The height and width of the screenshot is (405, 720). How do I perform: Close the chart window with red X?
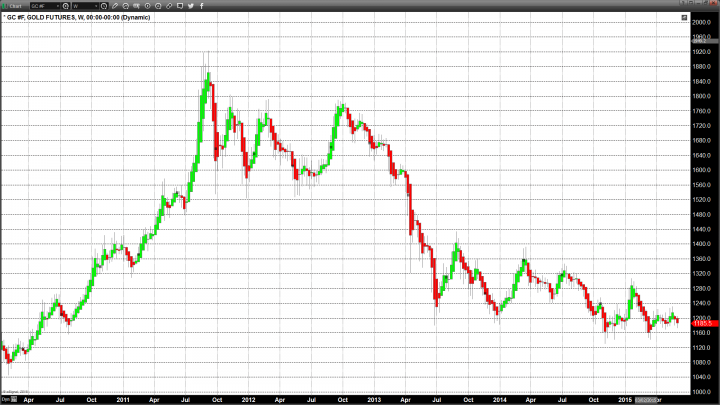(713, 3)
